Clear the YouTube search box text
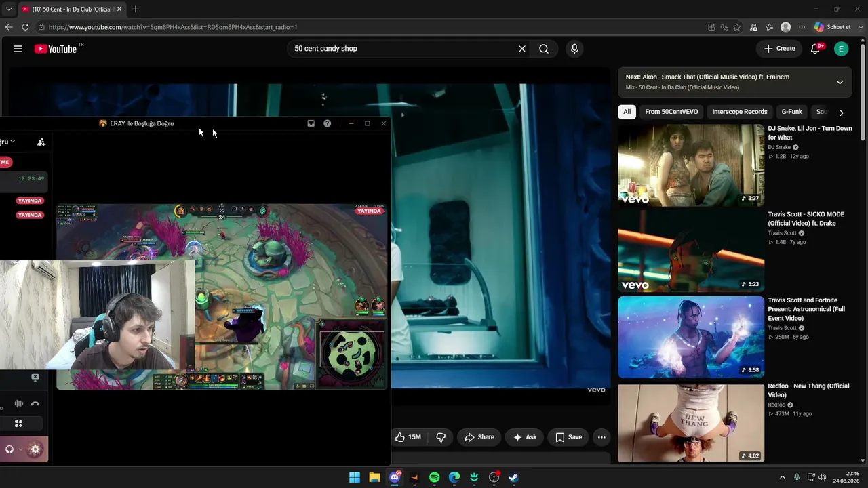 522,49
